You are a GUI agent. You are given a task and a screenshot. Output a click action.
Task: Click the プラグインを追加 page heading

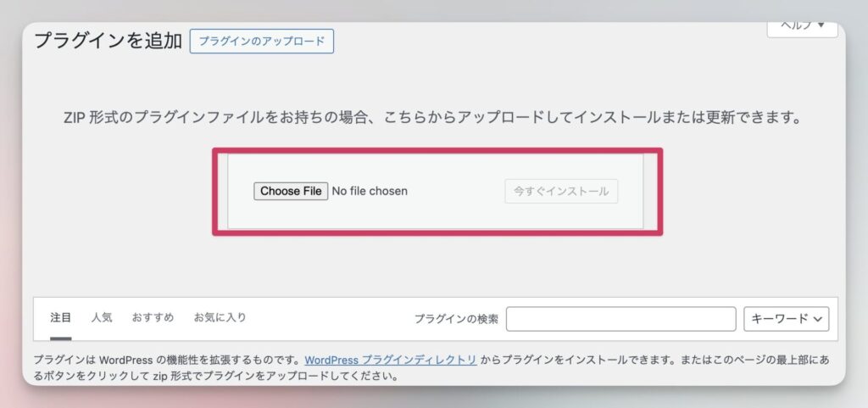tap(108, 41)
